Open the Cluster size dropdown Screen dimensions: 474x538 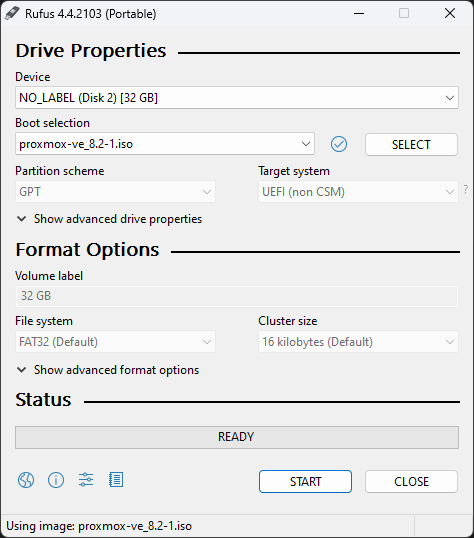click(x=358, y=342)
